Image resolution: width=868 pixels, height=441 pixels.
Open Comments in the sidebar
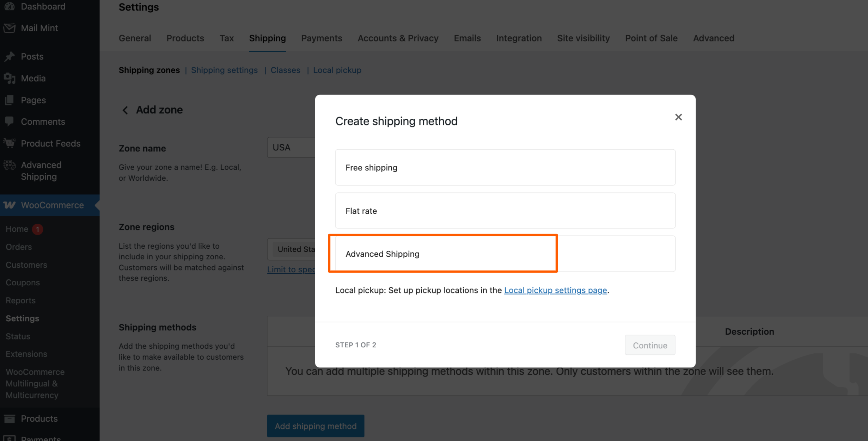(x=43, y=122)
